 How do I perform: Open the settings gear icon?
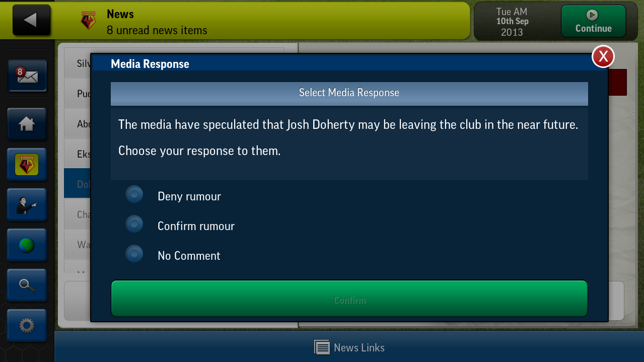(27, 325)
